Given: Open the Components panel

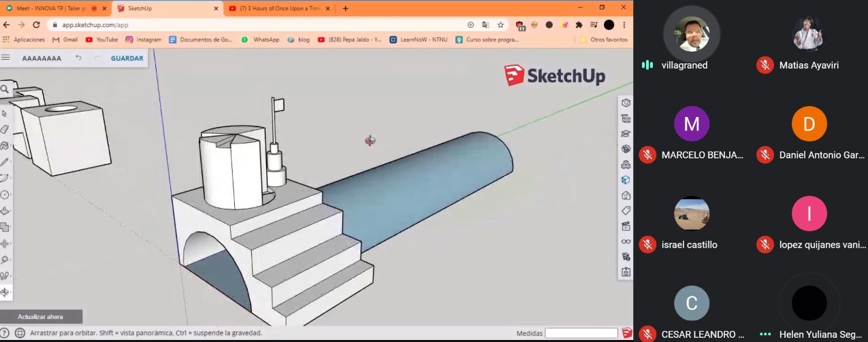Looking at the screenshot, I should (626, 149).
